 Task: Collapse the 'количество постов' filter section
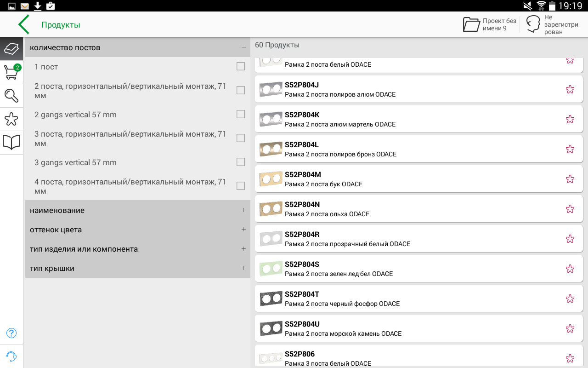[x=138, y=47]
